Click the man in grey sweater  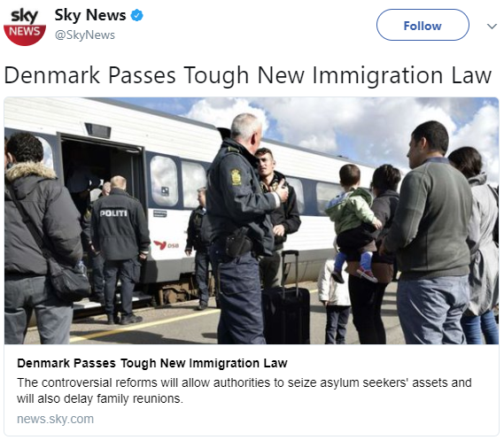pyautogui.click(x=430, y=233)
